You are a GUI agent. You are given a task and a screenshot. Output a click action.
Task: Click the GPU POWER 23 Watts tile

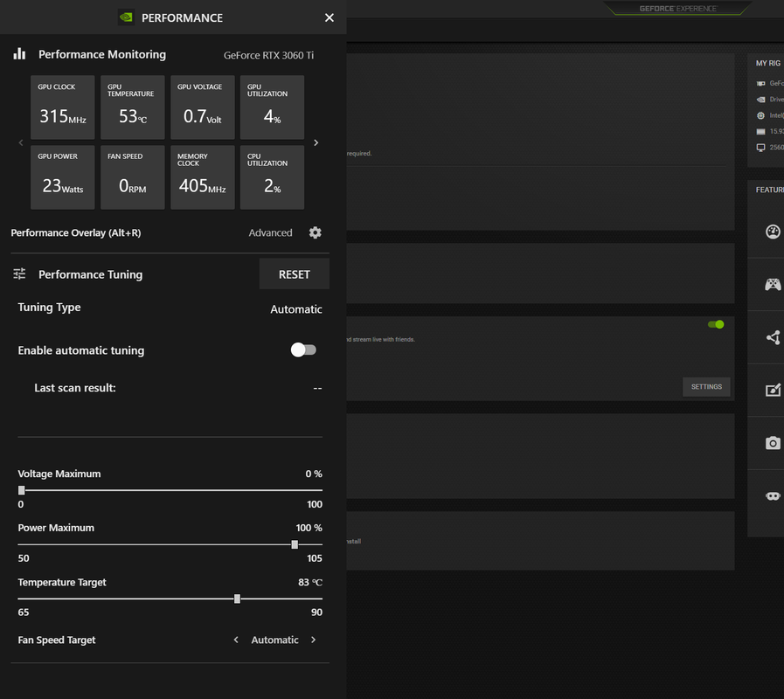click(x=63, y=177)
